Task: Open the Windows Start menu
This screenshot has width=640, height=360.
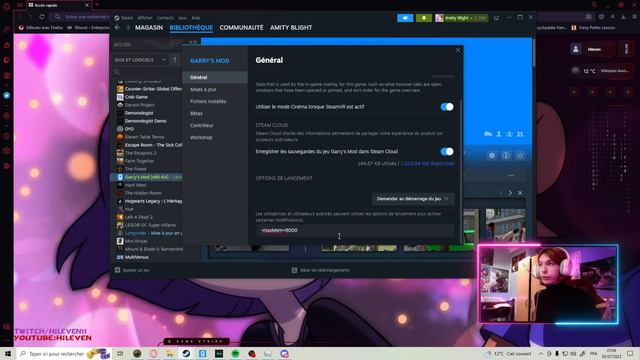Action: pos(7,353)
